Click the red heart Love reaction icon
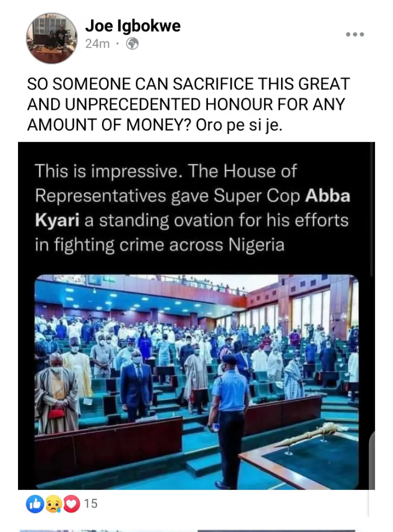 (72, 503)
